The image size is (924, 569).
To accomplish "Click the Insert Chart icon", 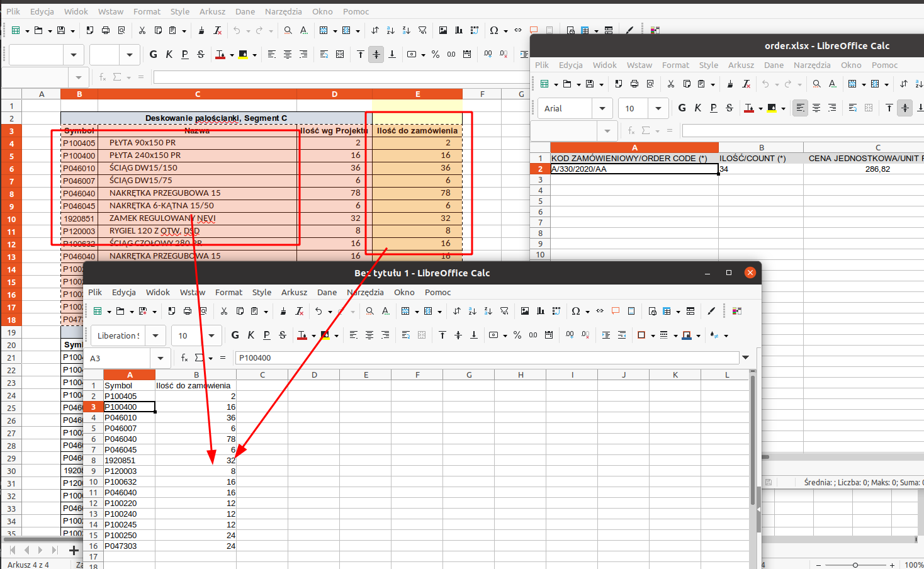I will [x=539, y=311].
